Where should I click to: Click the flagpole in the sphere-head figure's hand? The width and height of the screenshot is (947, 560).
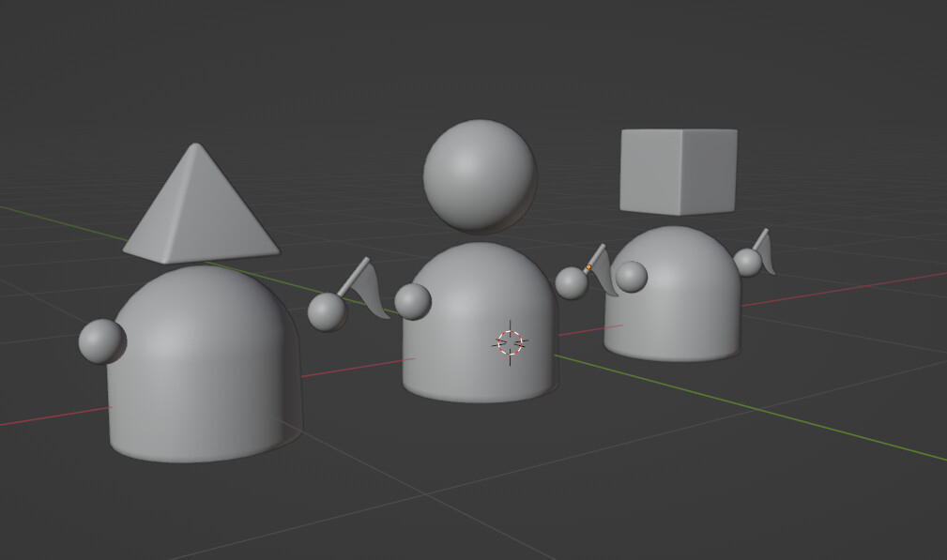[598, 253]
